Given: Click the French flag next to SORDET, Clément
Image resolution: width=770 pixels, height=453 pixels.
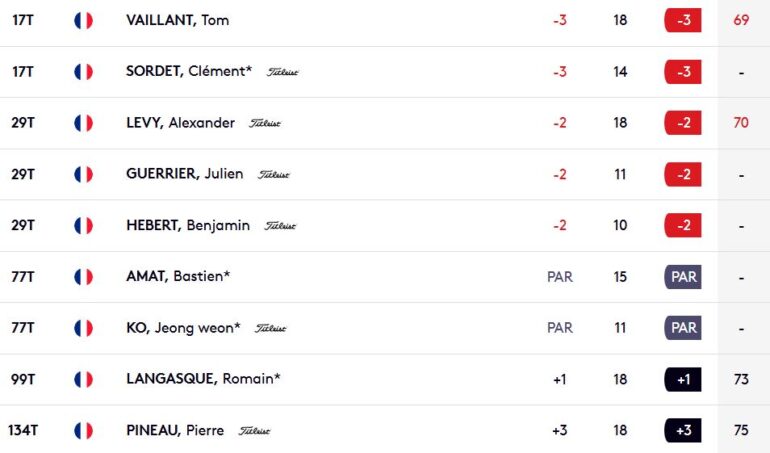Looking at the screenshot, I should coord(83,72).
